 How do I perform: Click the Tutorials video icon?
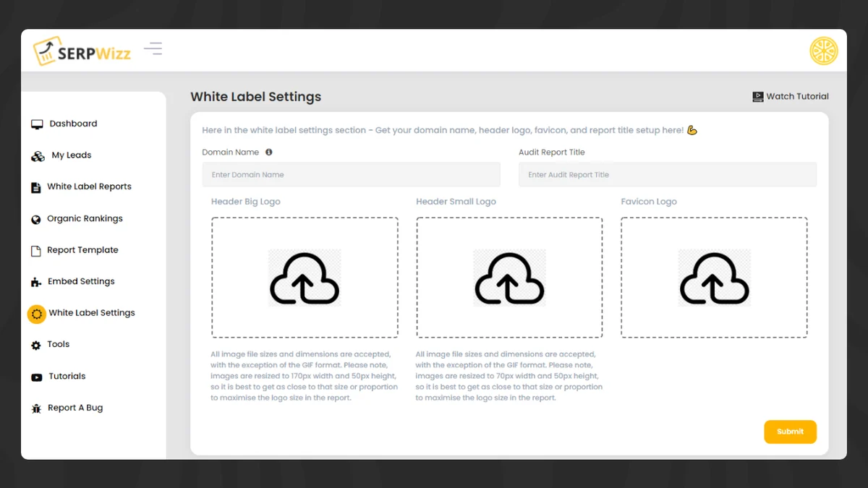click(x=36, y=377)
